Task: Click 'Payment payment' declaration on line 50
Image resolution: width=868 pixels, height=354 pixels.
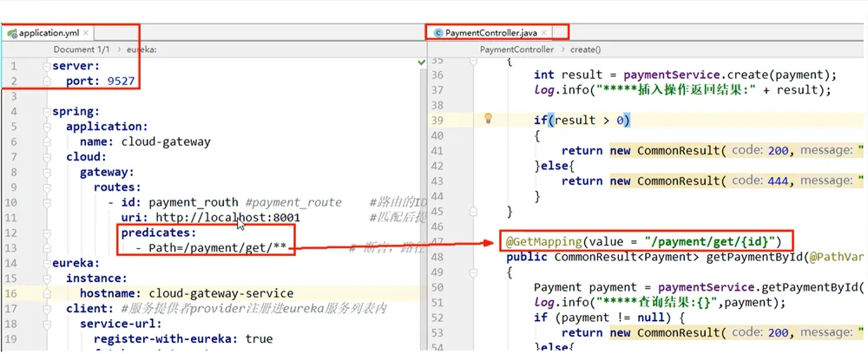Action: pyautogui.click(x=585, y=287)
